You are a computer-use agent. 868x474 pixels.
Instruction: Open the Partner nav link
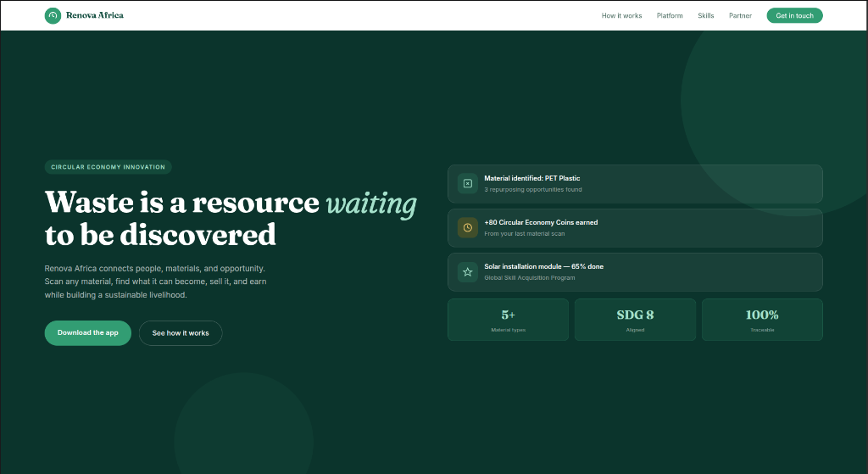tap(740, 15)
